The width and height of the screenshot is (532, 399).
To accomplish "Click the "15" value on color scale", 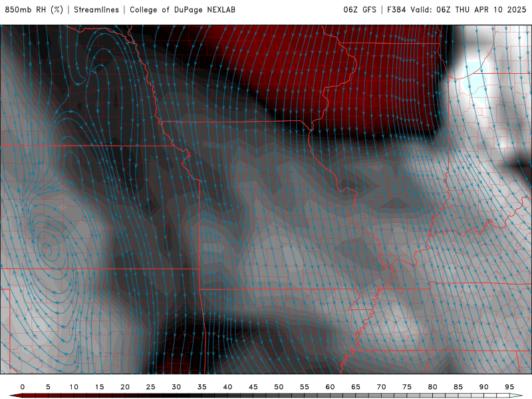I will (x=99, y=387).
